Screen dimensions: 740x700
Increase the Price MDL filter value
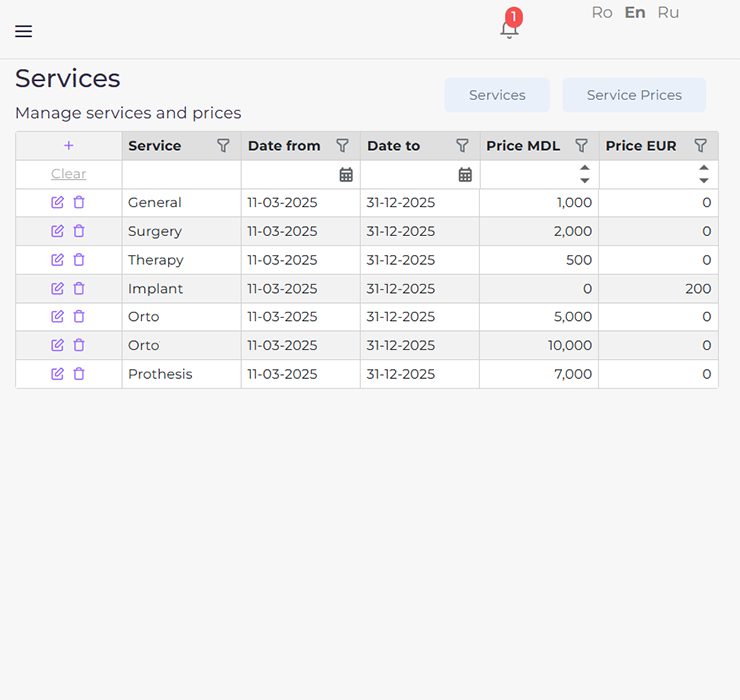(x=585, y=168)
